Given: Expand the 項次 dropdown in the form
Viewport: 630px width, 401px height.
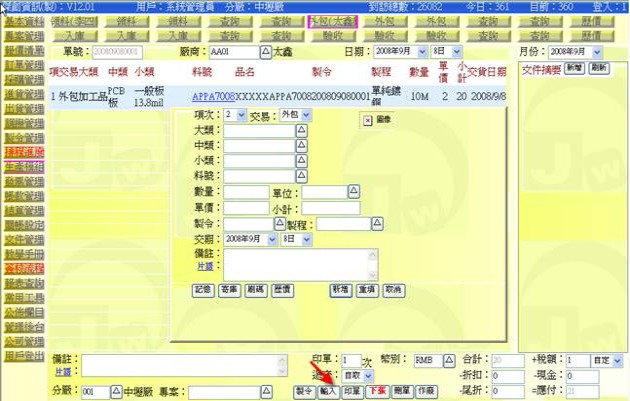Looking at the screenshot, I should tap(240, 116).
